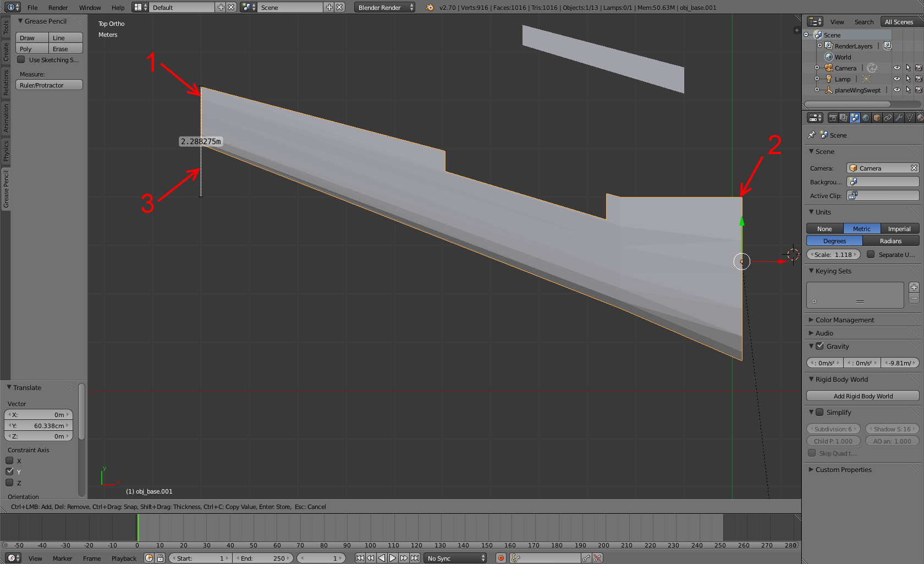Open the Render properties tab (camera icon)
This screenshot has width=924, height=564.
tap(833, 118)
